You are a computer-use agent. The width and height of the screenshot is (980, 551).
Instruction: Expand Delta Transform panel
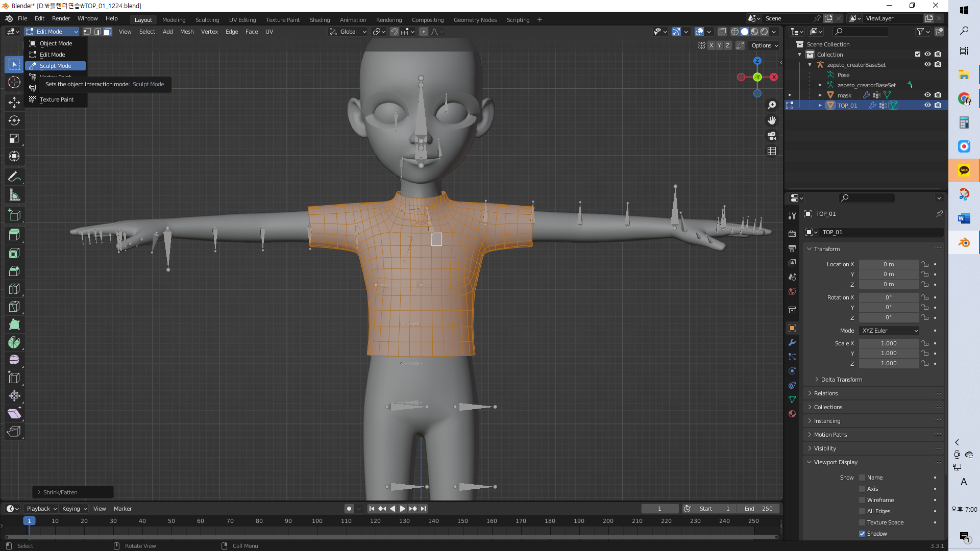841,380
